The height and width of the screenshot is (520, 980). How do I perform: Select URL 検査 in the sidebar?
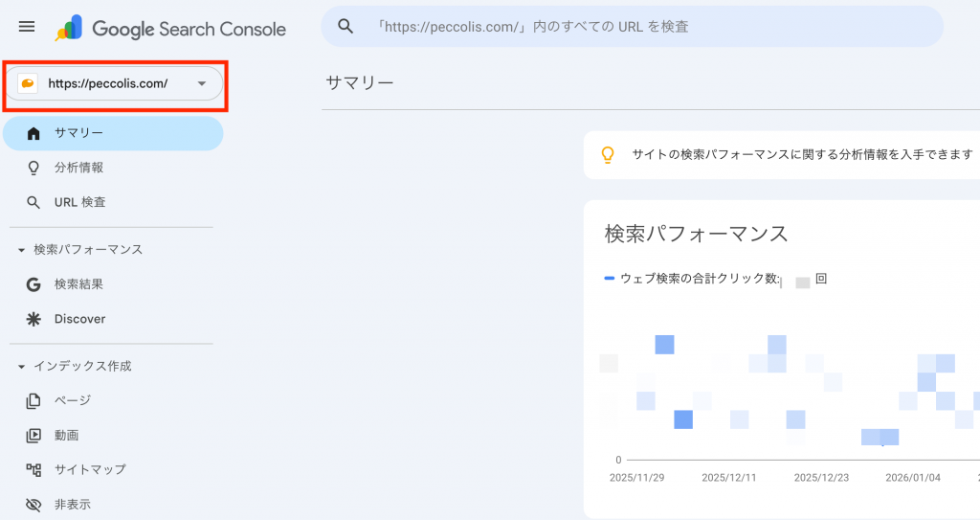click(80, 202)
